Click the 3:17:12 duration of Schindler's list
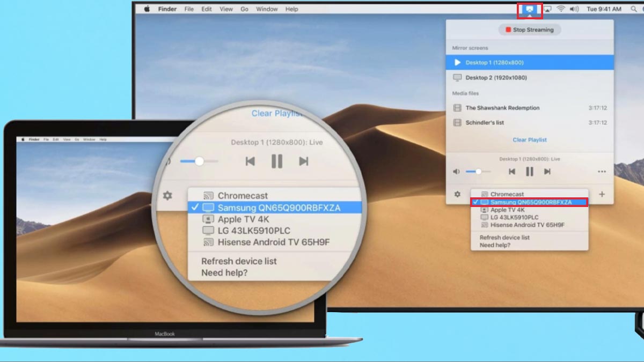 point(598,123)
